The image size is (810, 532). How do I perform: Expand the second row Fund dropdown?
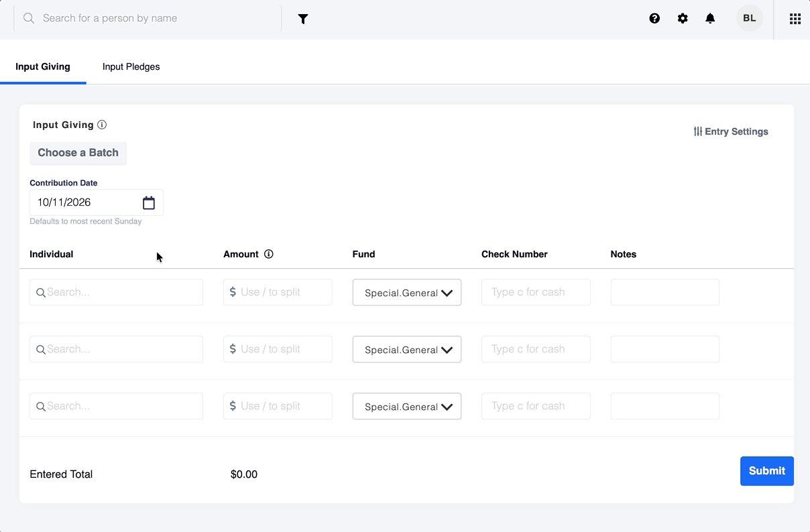[407, 350]
